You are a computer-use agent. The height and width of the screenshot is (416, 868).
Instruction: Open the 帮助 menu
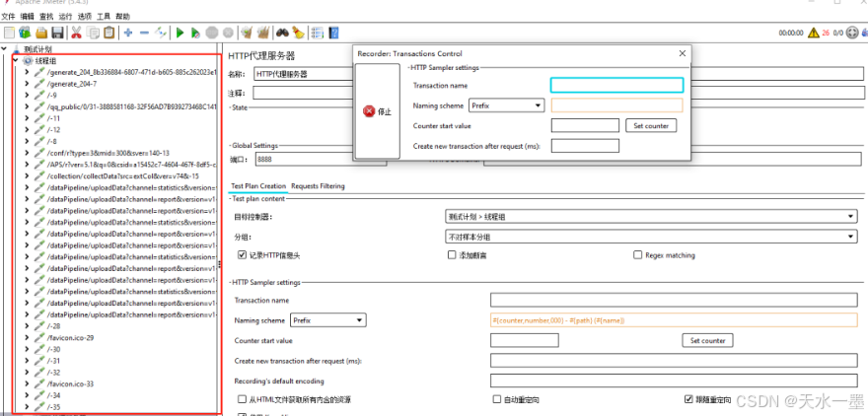(123, 17)
